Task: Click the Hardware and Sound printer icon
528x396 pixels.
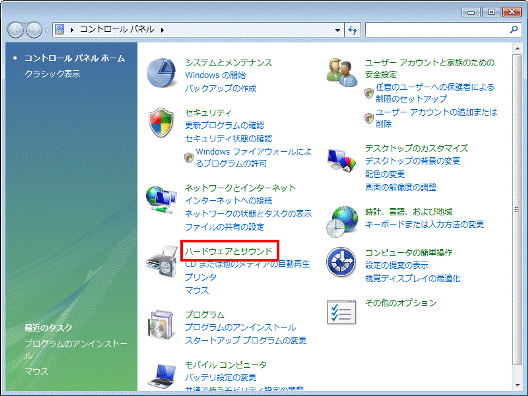Action: click(162, 261)
